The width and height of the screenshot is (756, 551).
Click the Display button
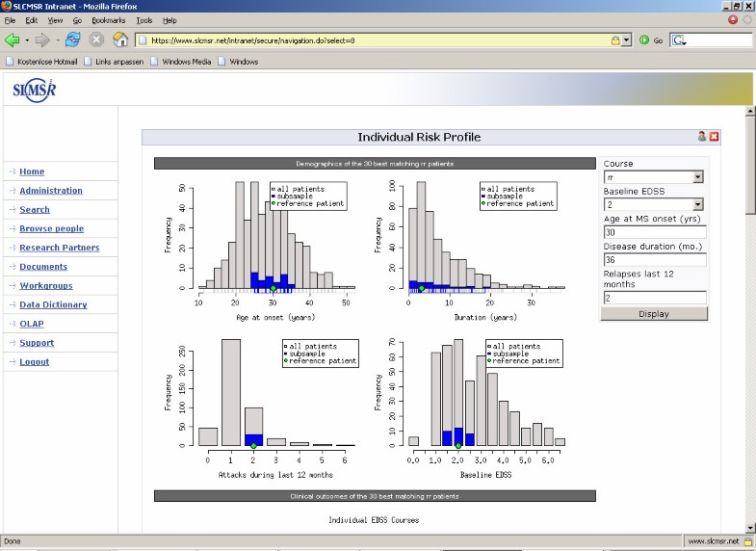pos(654,314)
